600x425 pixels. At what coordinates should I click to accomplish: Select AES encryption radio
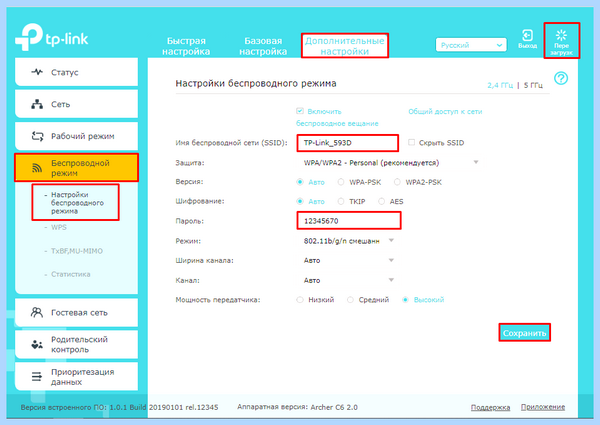point(381,201)
